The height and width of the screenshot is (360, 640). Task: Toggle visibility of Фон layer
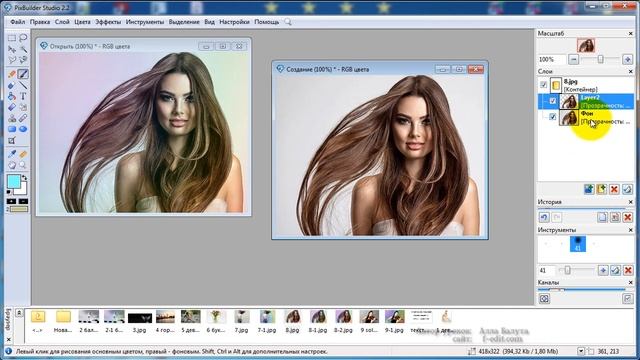[553, 117]
